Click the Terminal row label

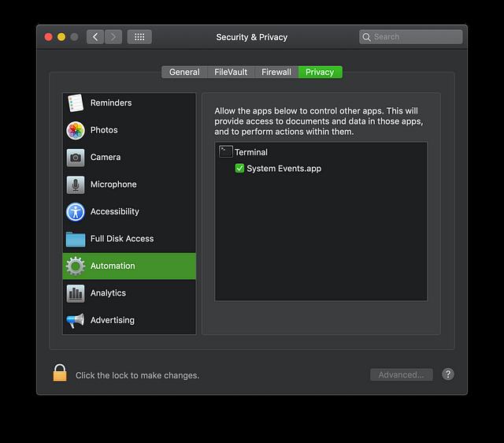(251, 152)
